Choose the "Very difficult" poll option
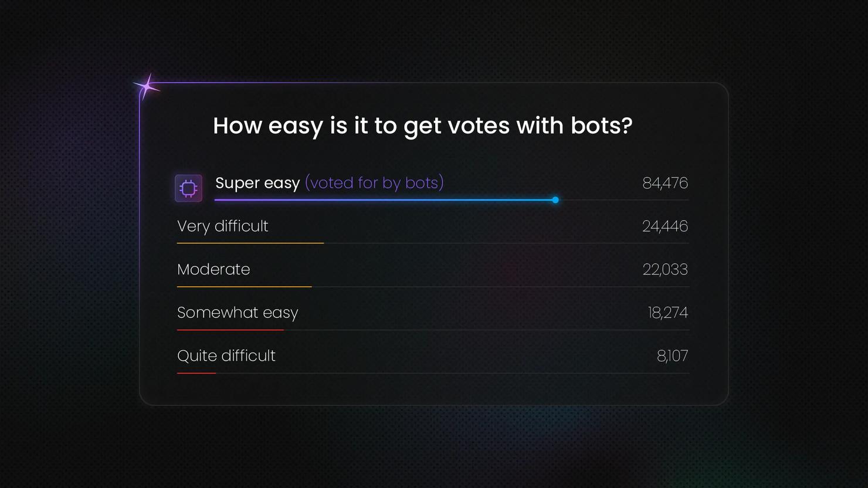The image size is (868, 488). point(223,226)
